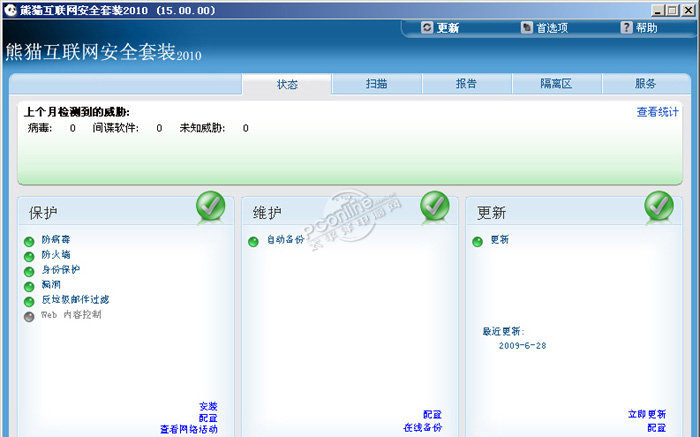Click the green checkmark on 维护 panel
This screenshot has width=700, height=437.
tap(435, 206)
